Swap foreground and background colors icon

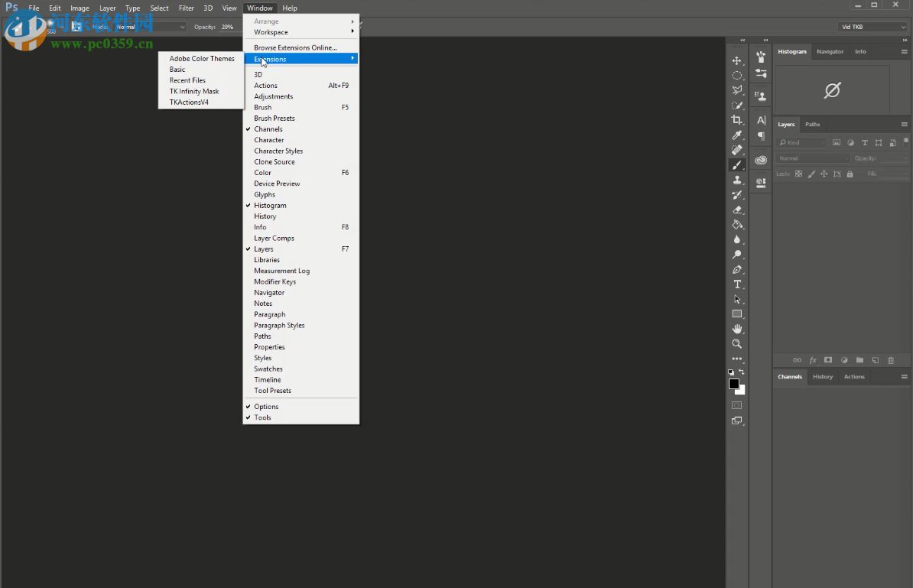point(742,372)
